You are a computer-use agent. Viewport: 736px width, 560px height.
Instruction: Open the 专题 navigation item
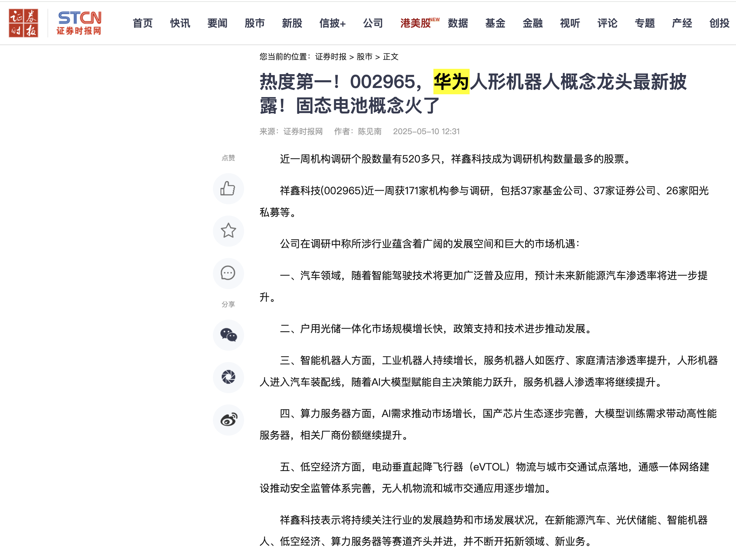644,23
